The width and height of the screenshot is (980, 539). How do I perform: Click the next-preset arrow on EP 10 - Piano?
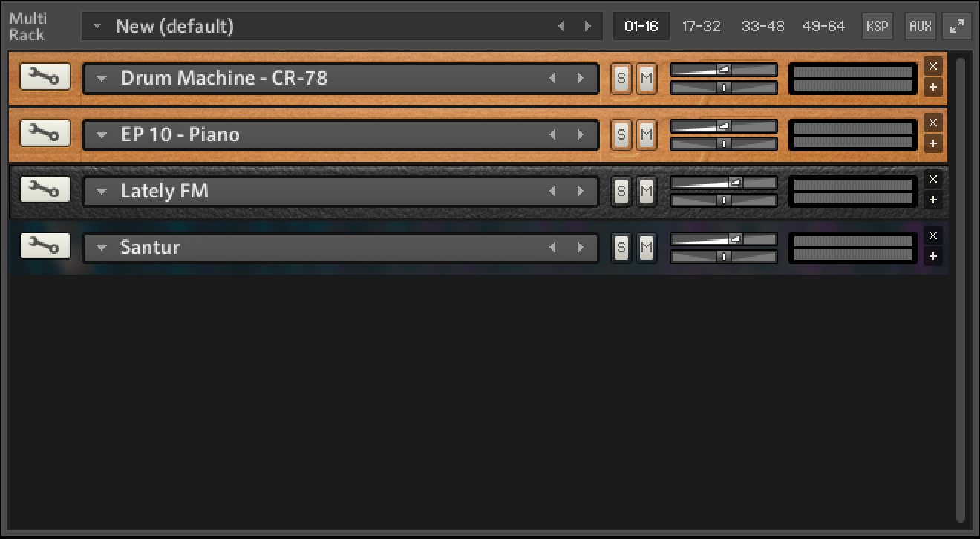pos(581,134)
